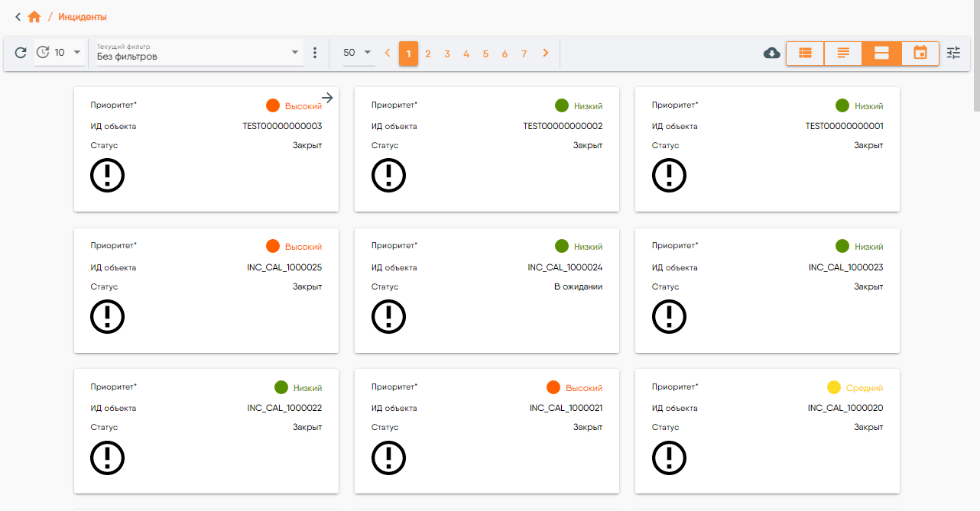Switch to table list view

[805, 53]
